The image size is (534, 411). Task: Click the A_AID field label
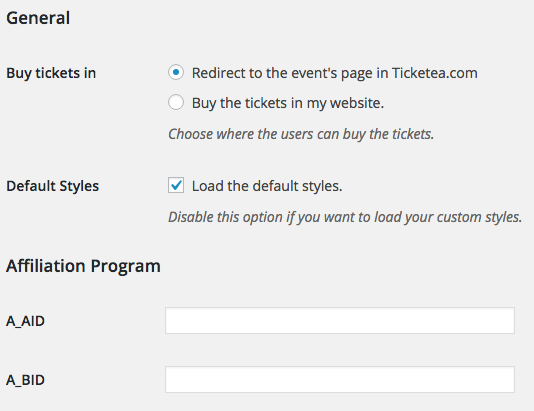click(x=25, y=321)
